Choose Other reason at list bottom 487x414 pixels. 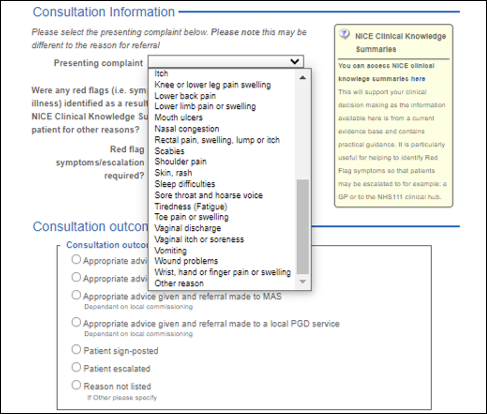point(179,283)
